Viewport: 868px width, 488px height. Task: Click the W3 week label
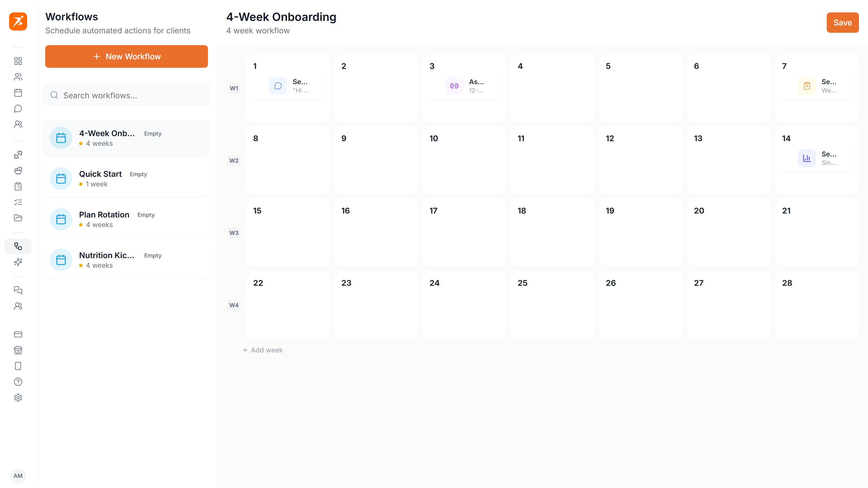click(234, 233)
